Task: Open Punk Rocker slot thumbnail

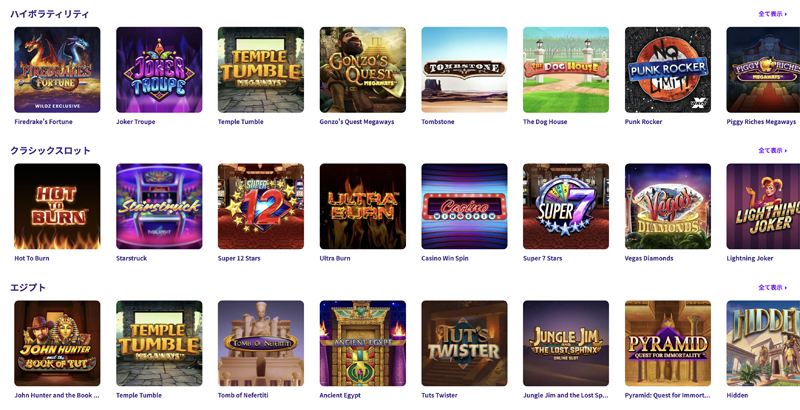Action: (668, 70)
